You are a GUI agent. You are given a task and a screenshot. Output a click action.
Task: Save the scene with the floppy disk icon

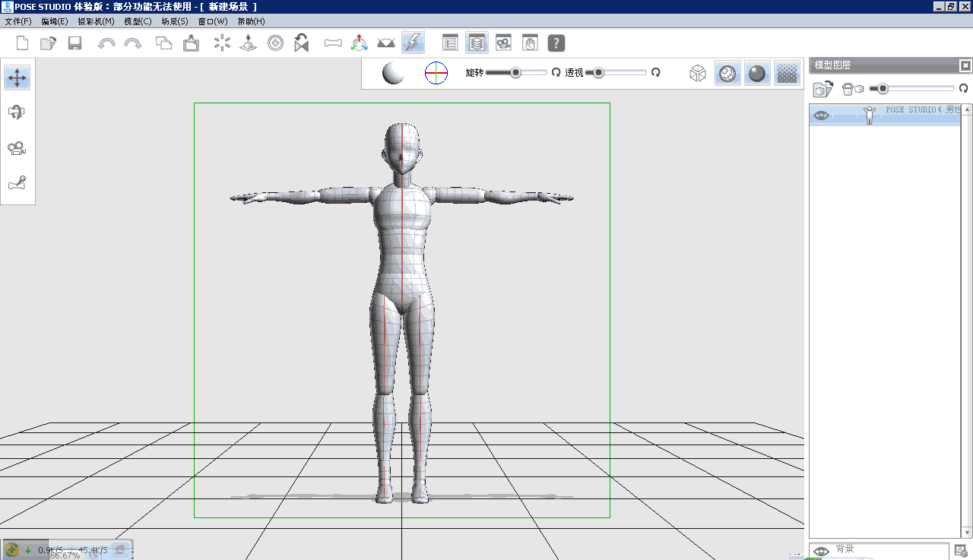click(74, 43)
